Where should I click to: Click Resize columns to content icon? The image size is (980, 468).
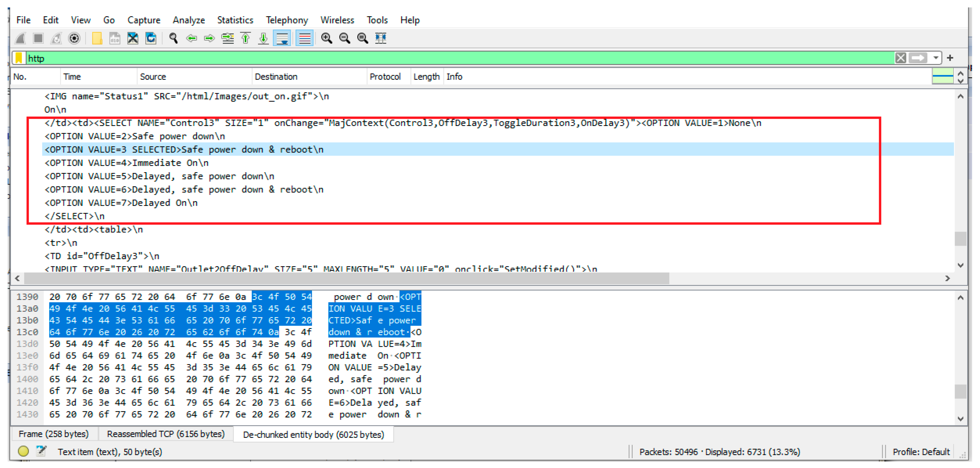pyautogui.click(x=381, y=38)
